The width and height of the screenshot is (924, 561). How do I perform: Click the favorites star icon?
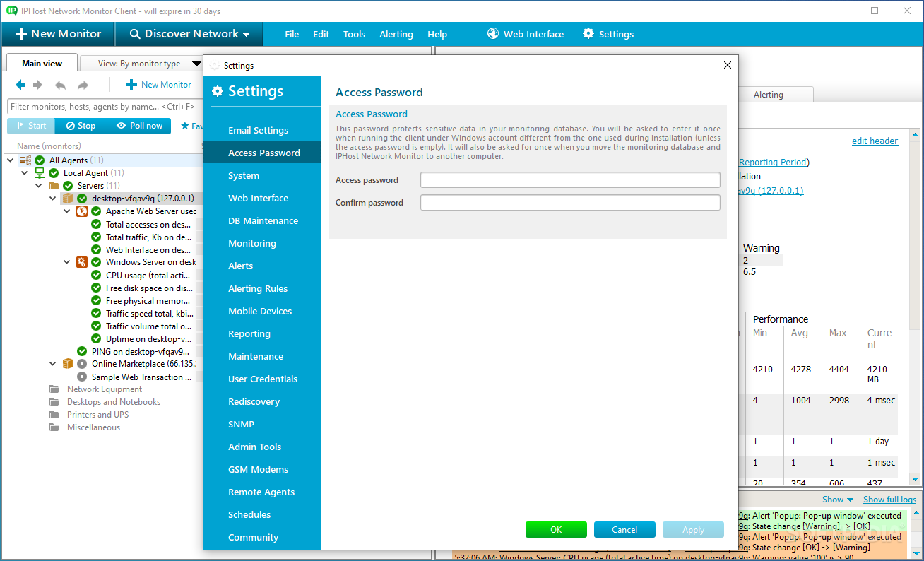pyautogui.click(x=185, y=126)
